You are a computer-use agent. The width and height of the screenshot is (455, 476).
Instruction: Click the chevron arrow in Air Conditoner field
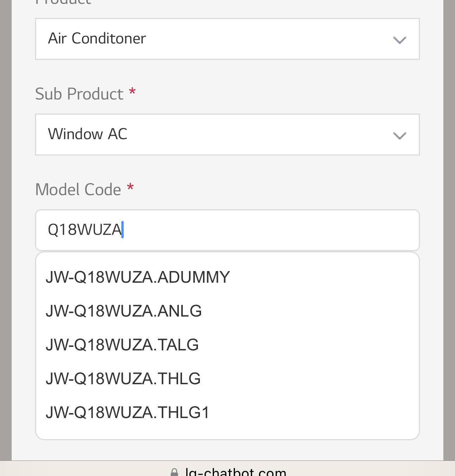pyautogui.click(x=399, y=40)
